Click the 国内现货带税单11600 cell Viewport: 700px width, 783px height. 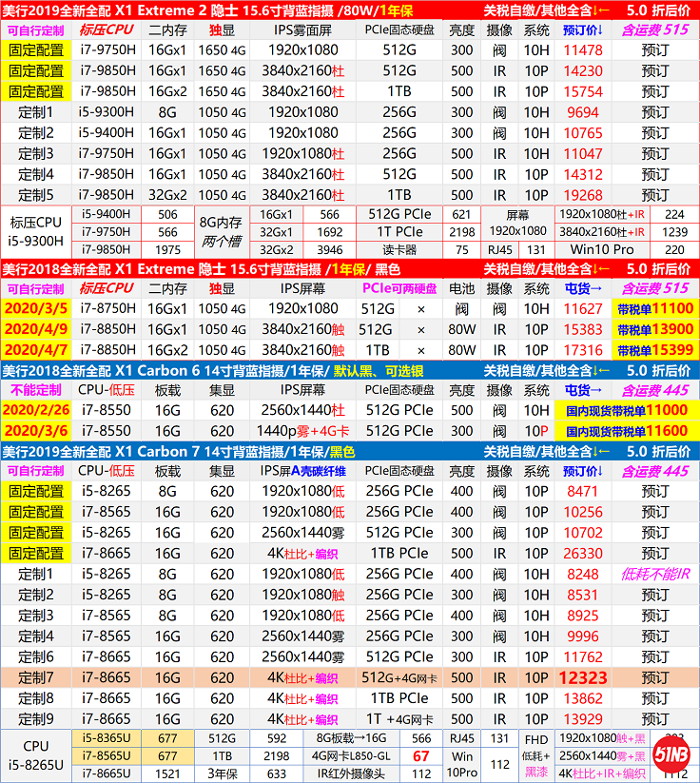pos(626,431)
